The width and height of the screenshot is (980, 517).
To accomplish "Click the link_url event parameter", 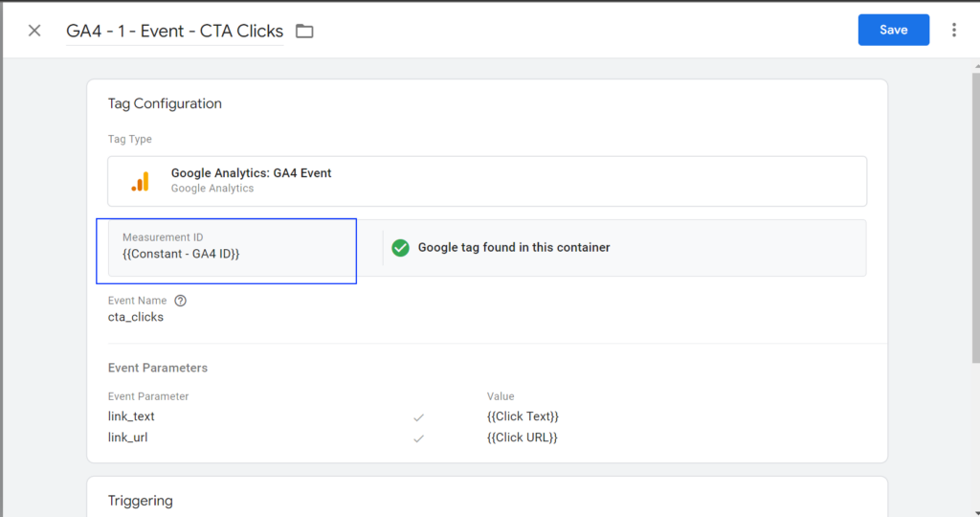I will [x=127, y=438].
